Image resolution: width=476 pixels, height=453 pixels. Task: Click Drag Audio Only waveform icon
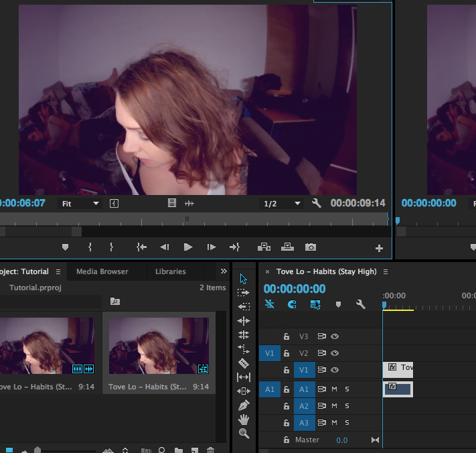pyautogui.click(x=189, y=203)
